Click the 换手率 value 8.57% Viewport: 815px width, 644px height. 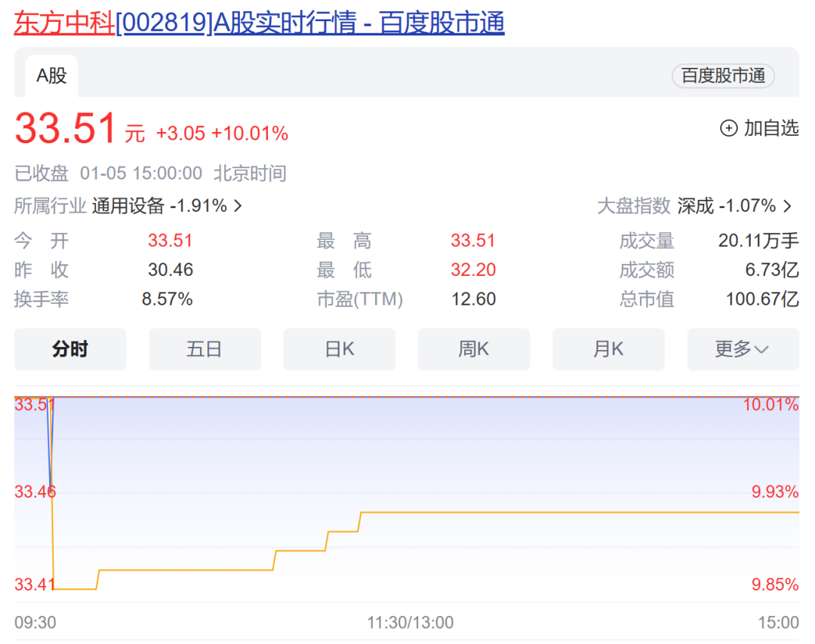[168, 299]
